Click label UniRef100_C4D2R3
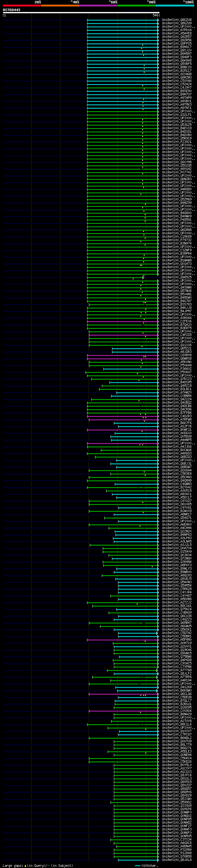The width and height of the screenshot is (197, 868). tap(177, 416)
